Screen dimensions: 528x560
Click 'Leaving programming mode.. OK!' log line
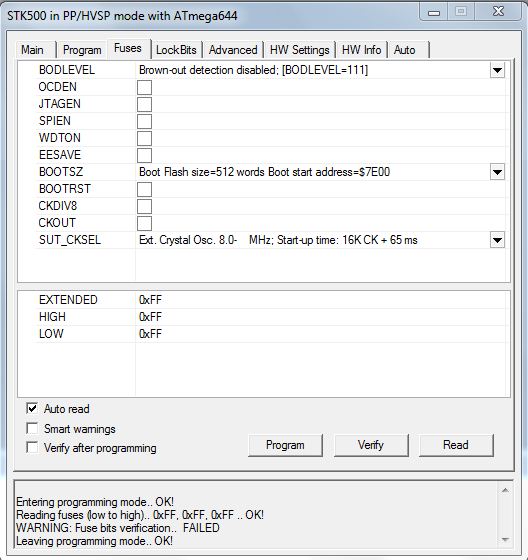point(95,541)
